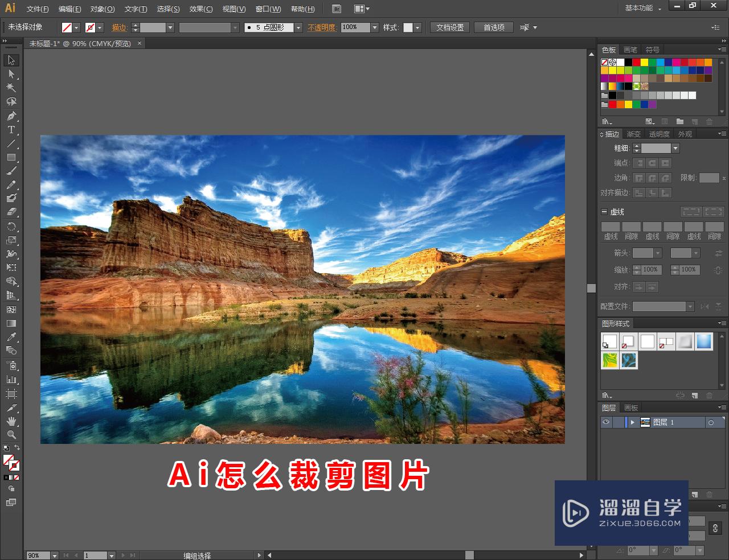Screen dimensions: 729x560
Task: Open the 对象(O) menu
Action: pyautogui.click(x=103, y=9)
